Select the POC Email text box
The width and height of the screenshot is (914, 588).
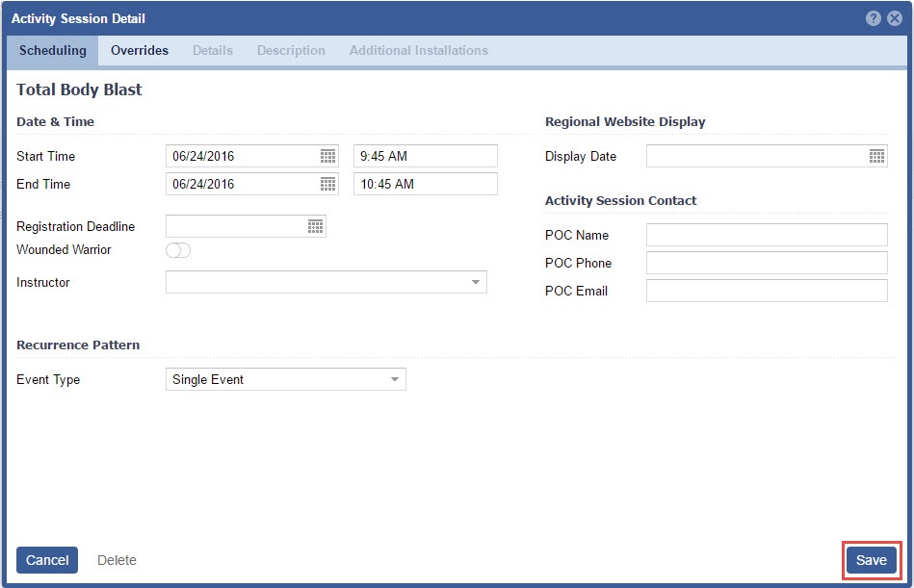click(x=766, y=291)
